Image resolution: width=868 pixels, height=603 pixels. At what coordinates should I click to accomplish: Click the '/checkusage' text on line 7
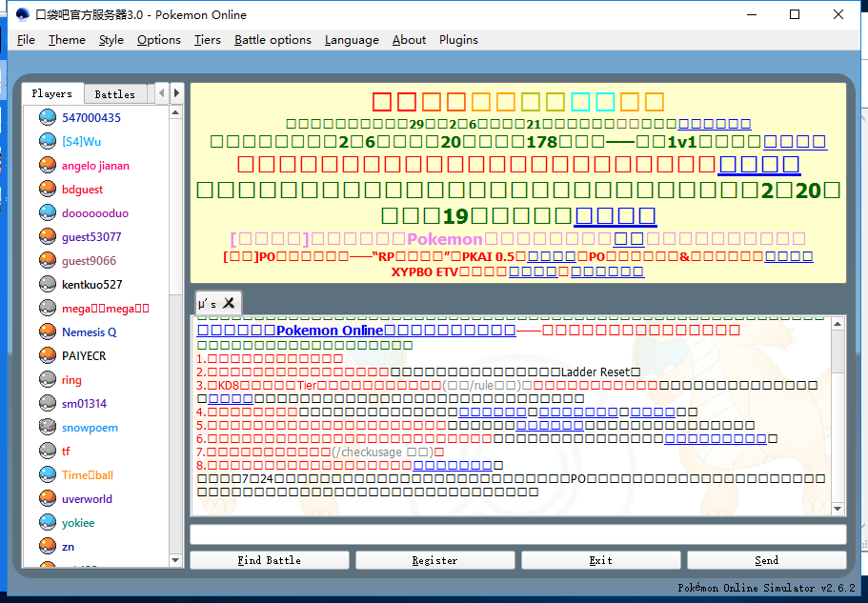pos(369,452)
